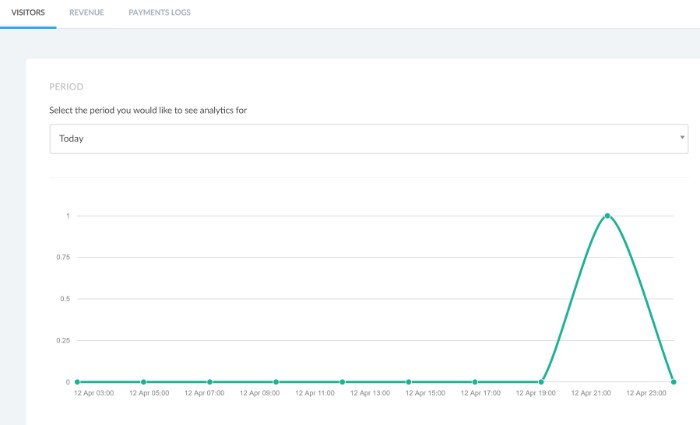700x425 pixels.
Task: Select the first data point on the chart line
Action: coord(77,382)
